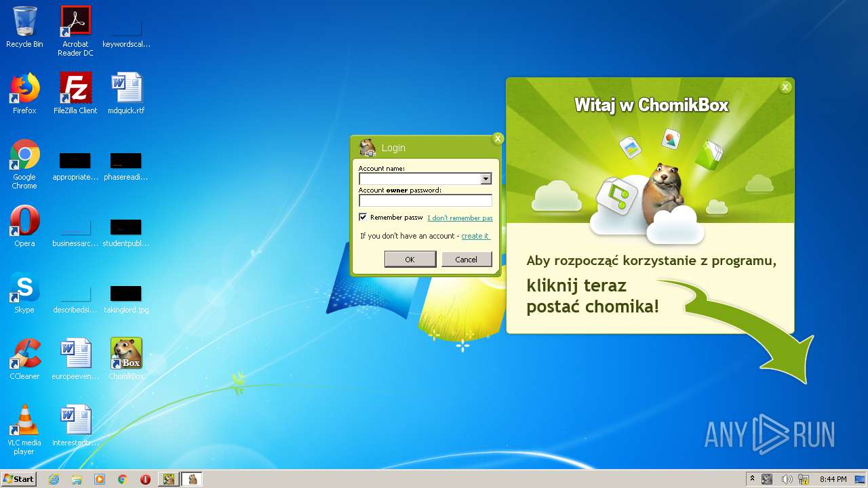The image size is (868, 488).
Task: Select the studentpubl file icon
Action: [x=126, y=232]
